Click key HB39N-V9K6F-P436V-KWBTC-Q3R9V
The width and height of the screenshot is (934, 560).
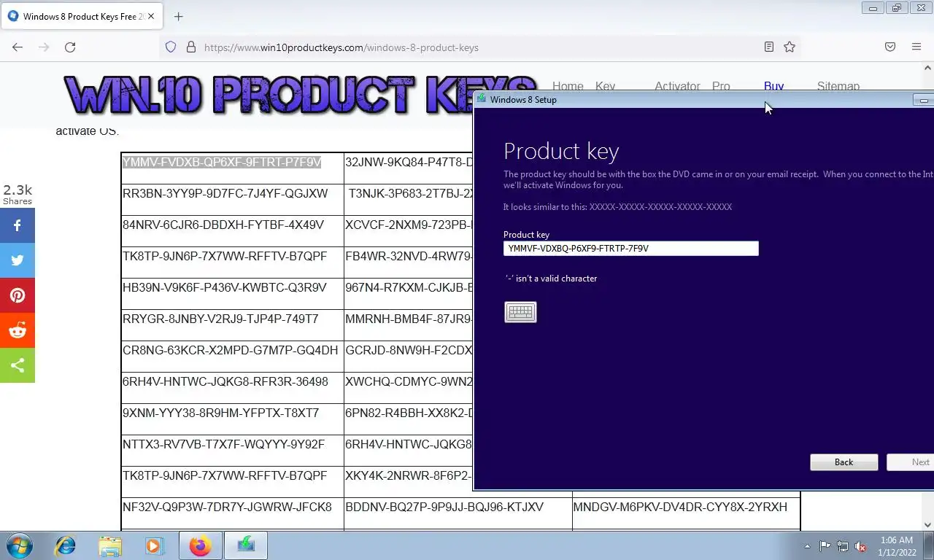pos(225,288)
